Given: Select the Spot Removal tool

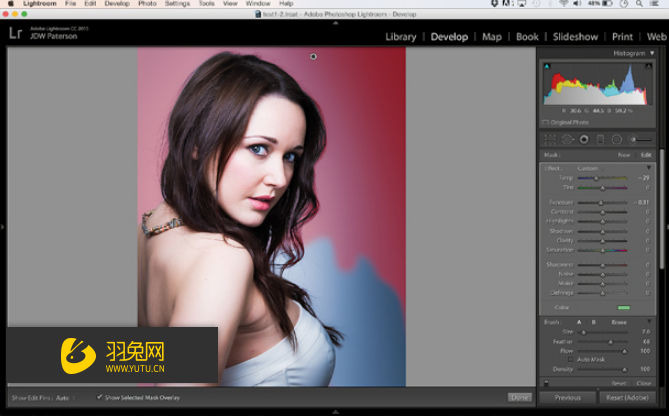Looking at the screenshot, I should (x=567, y=139).
